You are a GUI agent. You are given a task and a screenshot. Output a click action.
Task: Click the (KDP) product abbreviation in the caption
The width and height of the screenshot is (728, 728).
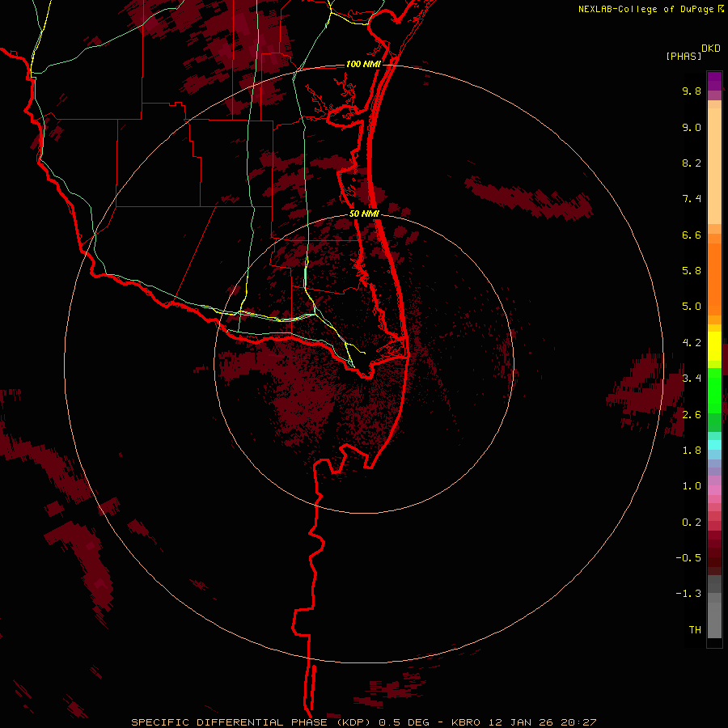coord(353,722)
